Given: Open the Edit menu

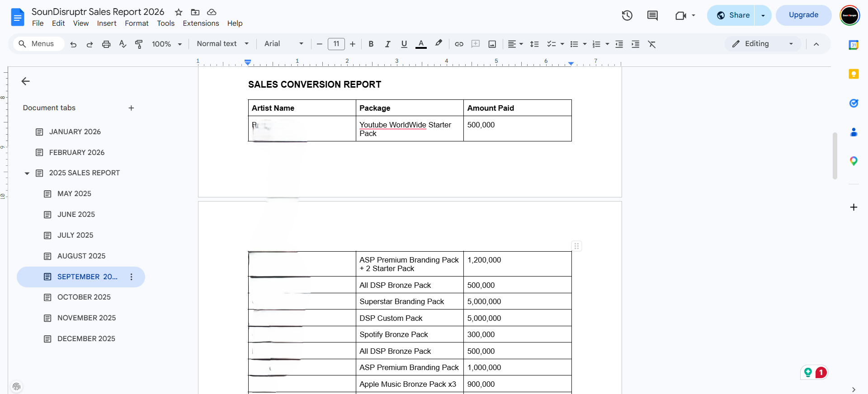Looking at the screenshot, I should click(58, 23).
